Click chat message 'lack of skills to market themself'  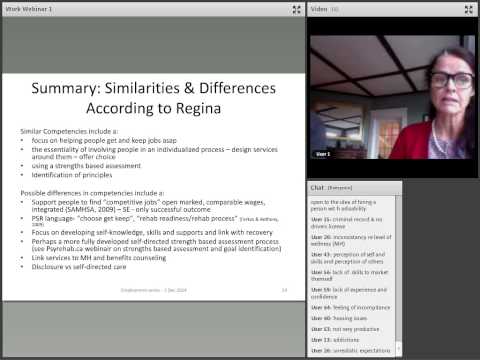click(349, 275)
